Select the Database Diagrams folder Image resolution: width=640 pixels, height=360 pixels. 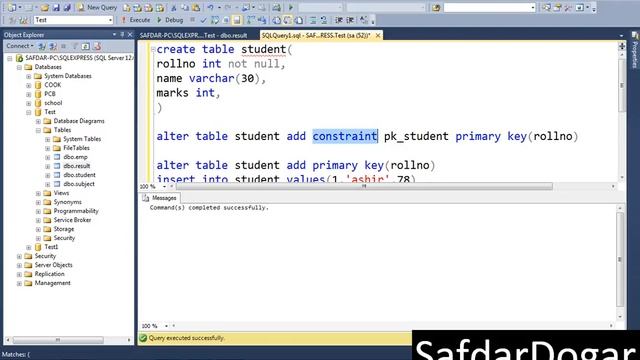(79, 121)
